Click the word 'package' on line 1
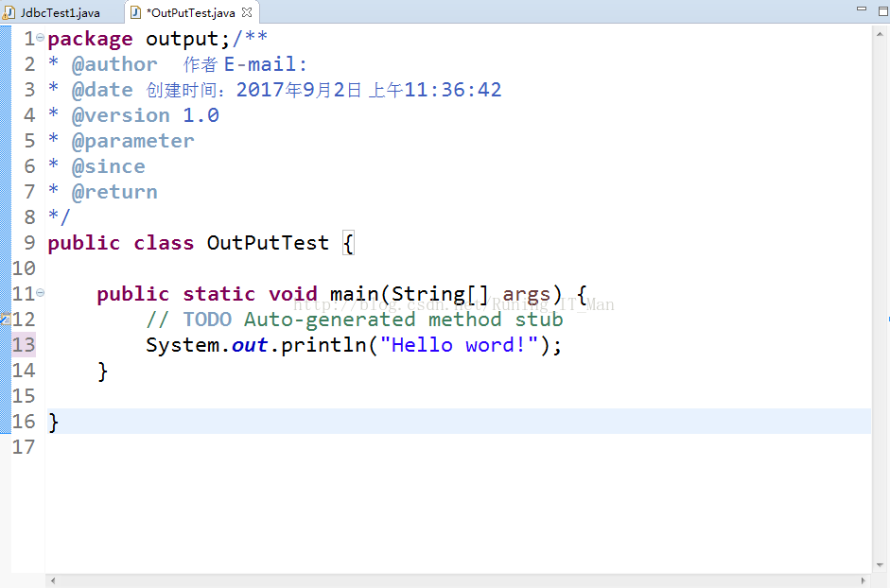This screenshot has height=588, width=890. click(90, 39)
